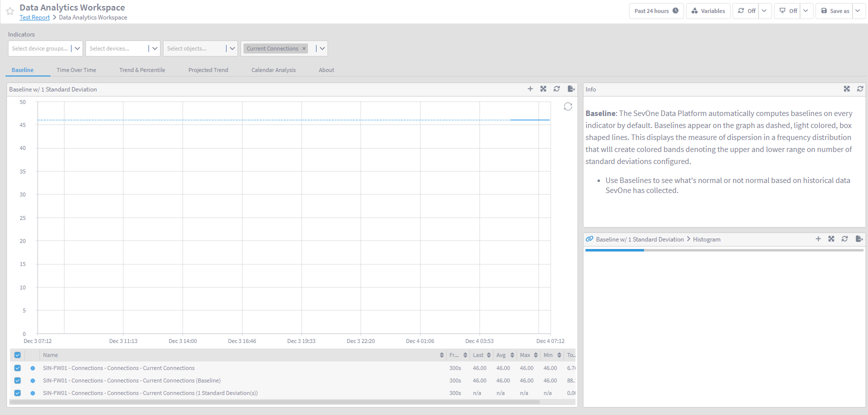Select the Current Connections (Baseline) legend row name

click(x=131, y=380)
